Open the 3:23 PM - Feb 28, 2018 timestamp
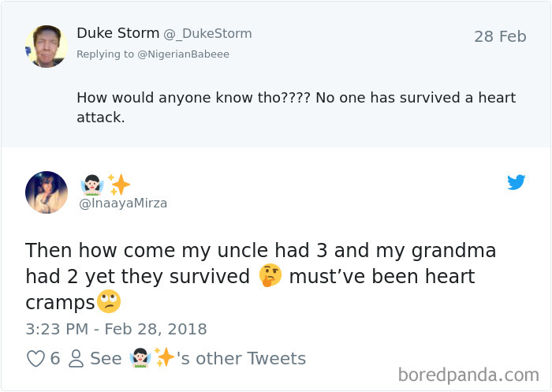This screenshot has width=552, height=392. click(x=116, y=329)
